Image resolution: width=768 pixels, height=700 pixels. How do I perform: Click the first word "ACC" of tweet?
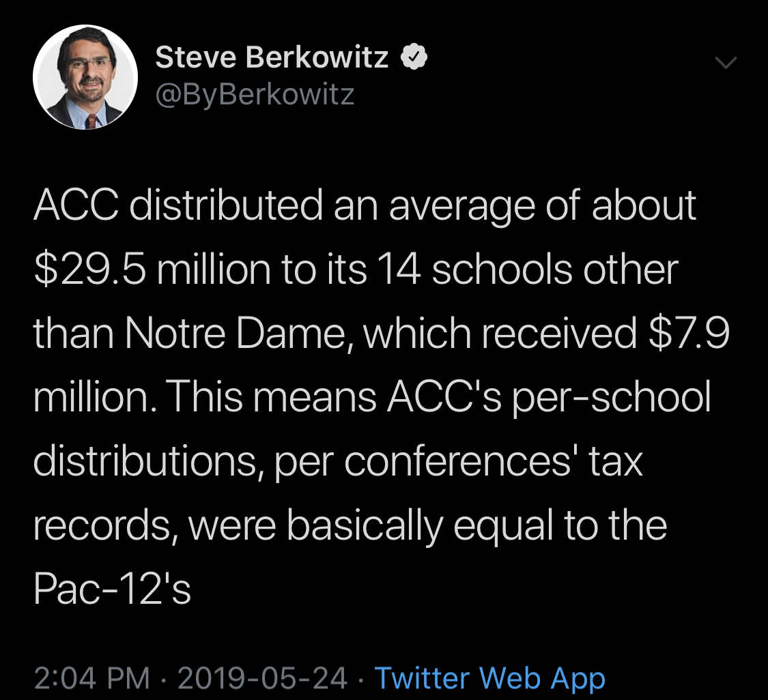pyautogui.click(x=76, y=205)
